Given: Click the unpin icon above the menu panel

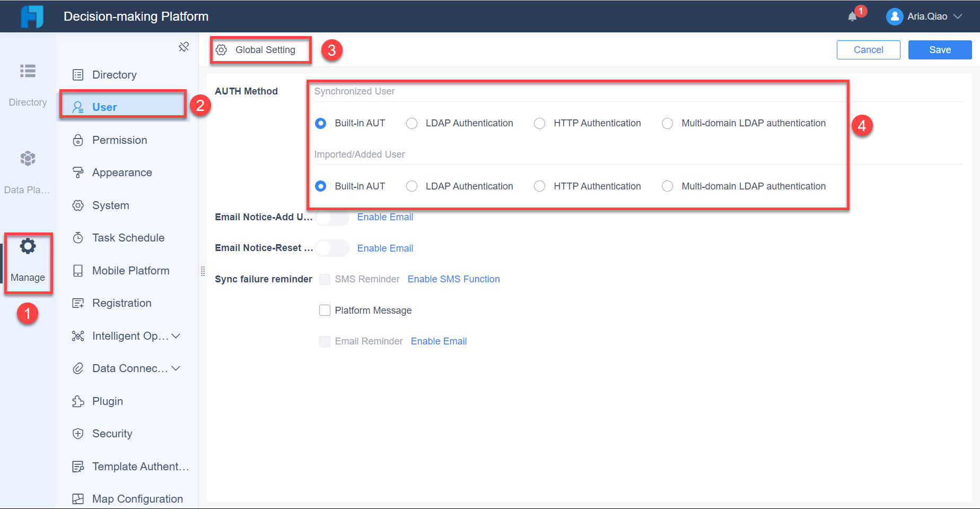Looking at the screenshot, I should [x=184, y=47].
